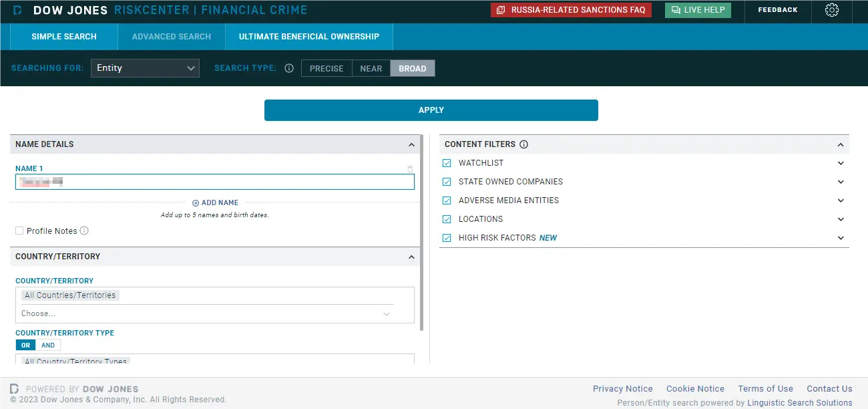Click the red sanctions FAQ document icon
This screenshot has width=868, height=409.
point(501,10)
